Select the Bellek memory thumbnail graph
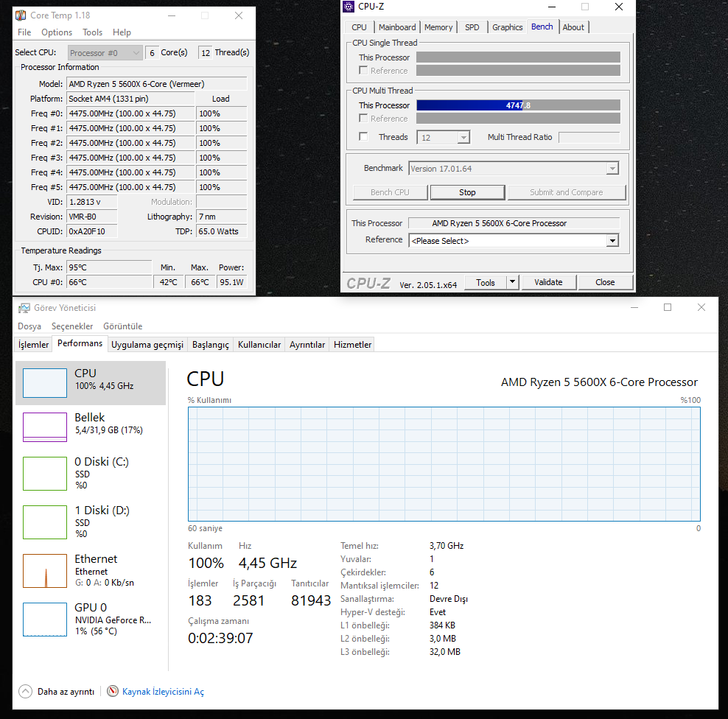 (x=45, y=427)
